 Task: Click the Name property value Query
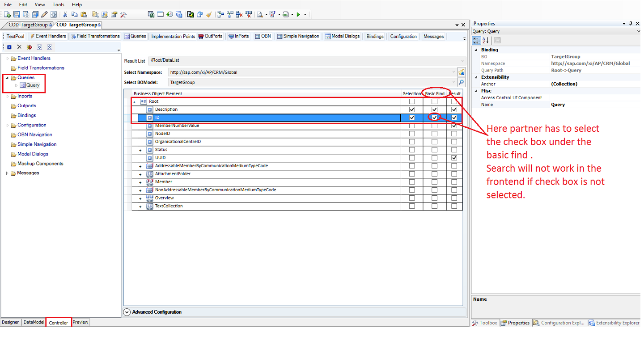pyautogui.click(x=558, y=105)
